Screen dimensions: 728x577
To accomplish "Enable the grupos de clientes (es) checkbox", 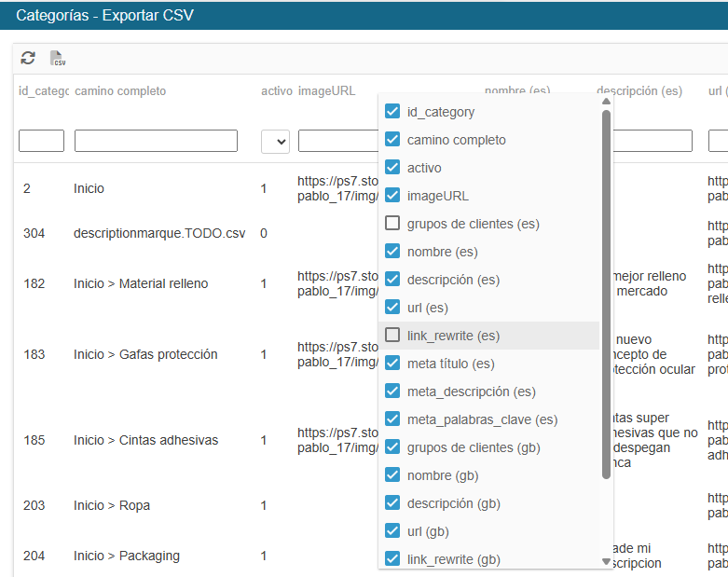I will [392, 224].
